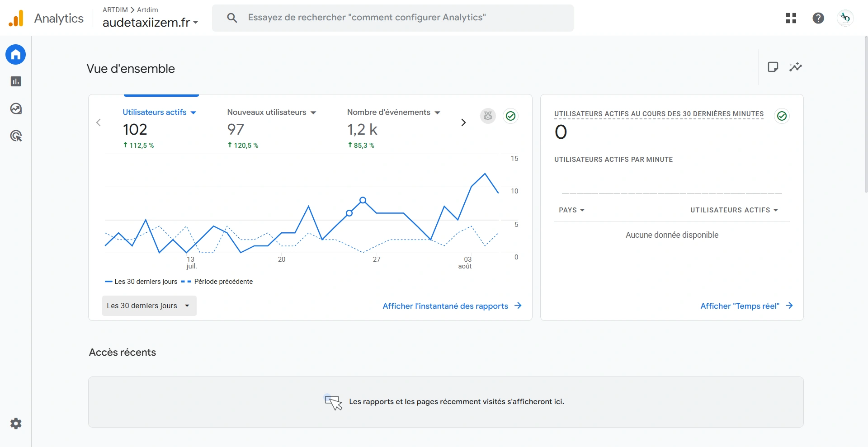Click Aucune donnée disponible text
The height and width of the screenshot is (447, 868).
(x=672, y=235)
